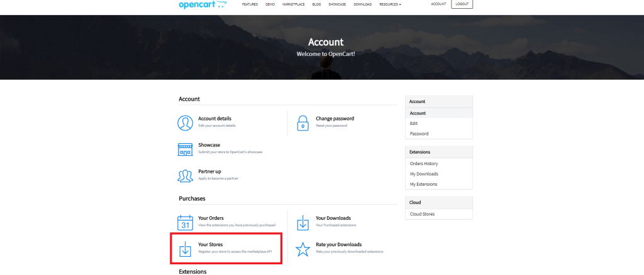The image size is (644, 275).
Task: Open the Your Orders link
Action: tap(211, 218)
